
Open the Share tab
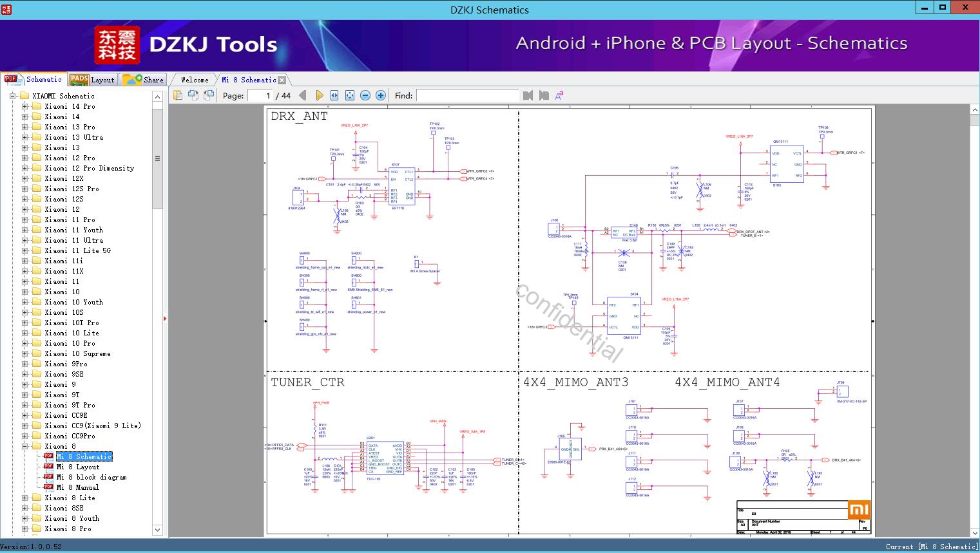click(x=143, y=80)
